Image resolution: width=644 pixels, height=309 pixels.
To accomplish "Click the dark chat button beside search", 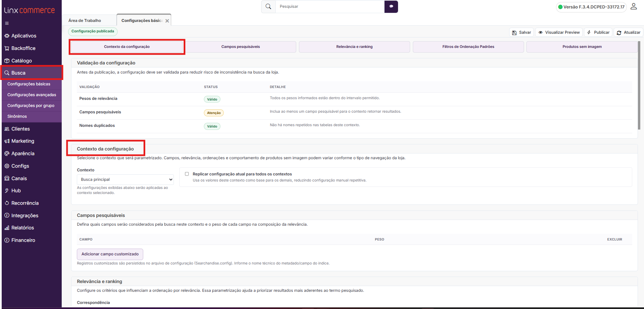I will (391, 6).
